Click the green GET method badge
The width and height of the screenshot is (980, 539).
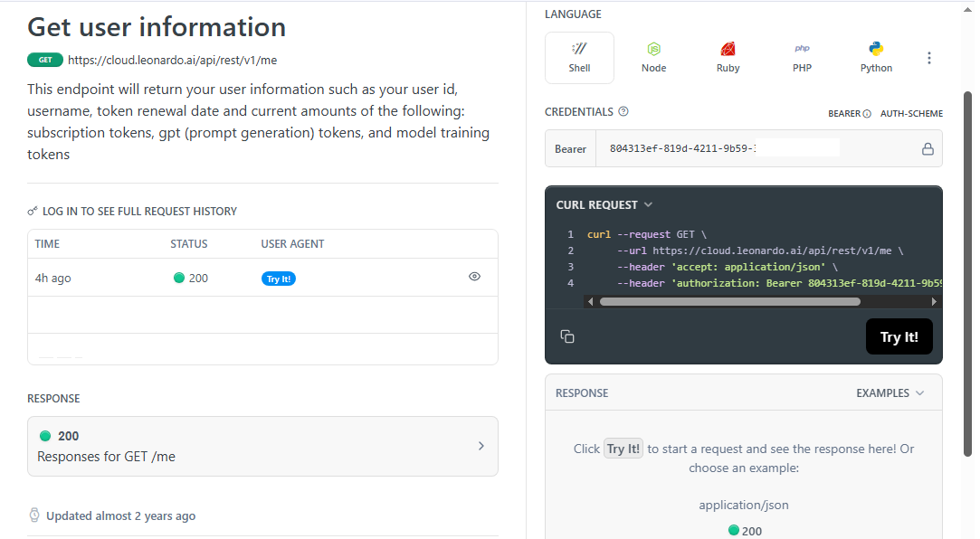[x=45, y=60]
